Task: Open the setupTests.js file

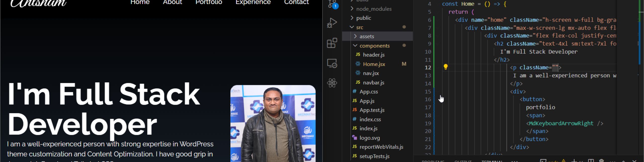Action: (x=374, y=156)
